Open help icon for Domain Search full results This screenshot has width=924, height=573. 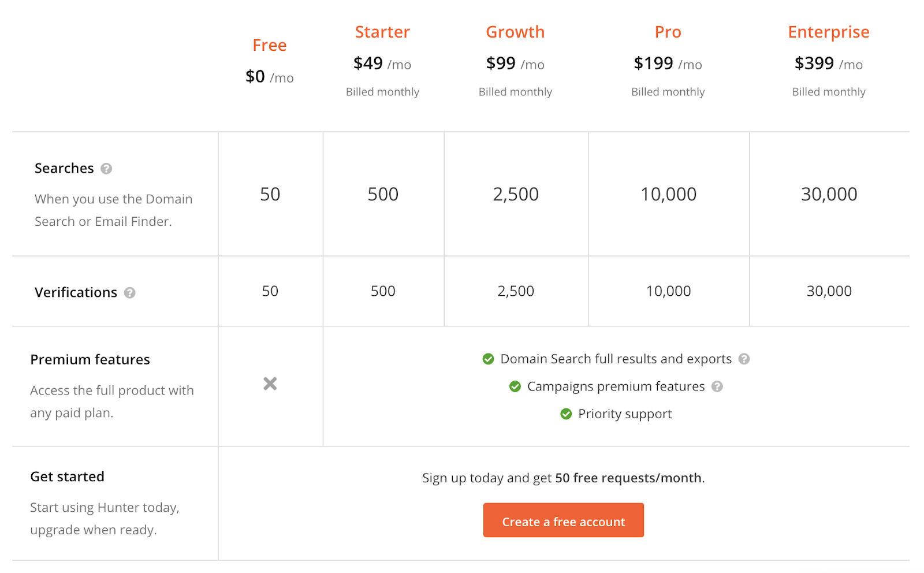(x=744, y=359)
